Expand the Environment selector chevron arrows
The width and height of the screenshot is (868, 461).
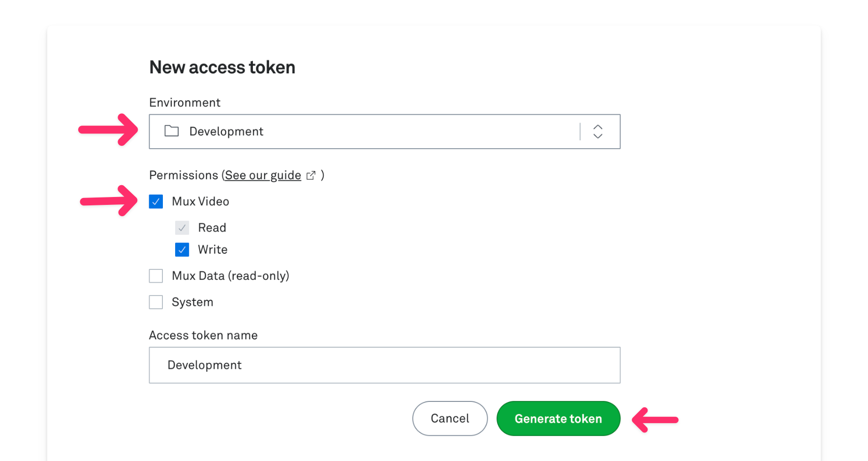coord(598,132)
